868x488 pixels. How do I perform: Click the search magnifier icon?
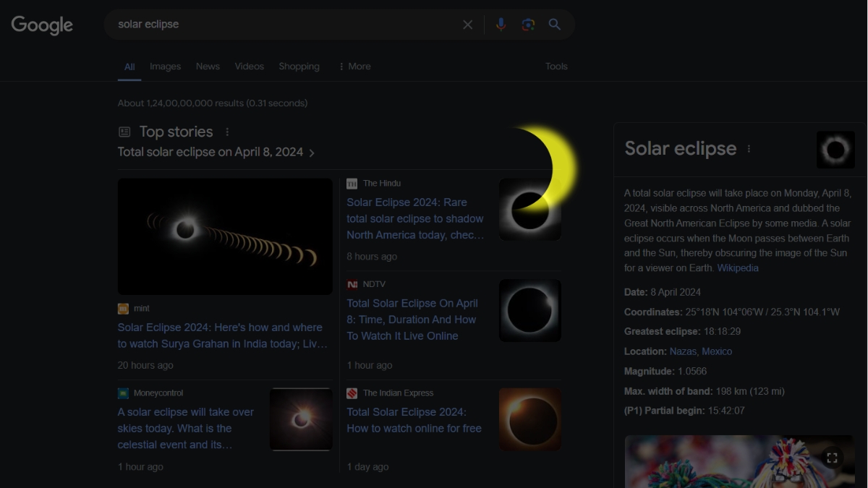(x=554, y=24)
